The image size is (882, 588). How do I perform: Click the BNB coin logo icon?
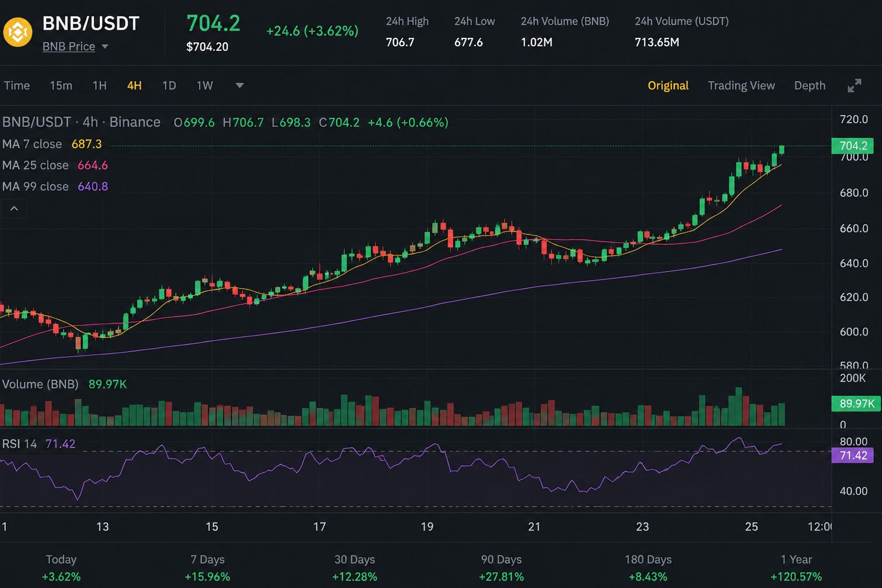(18, 32)
